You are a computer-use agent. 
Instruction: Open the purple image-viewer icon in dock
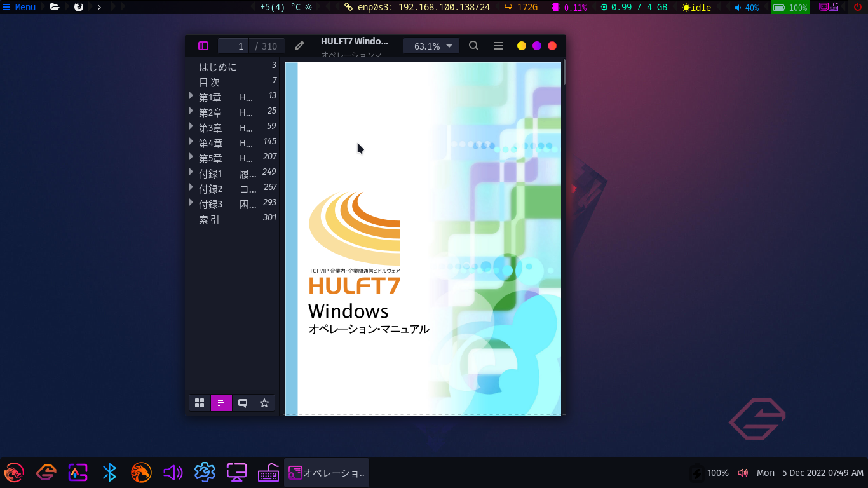coord(78,473)
